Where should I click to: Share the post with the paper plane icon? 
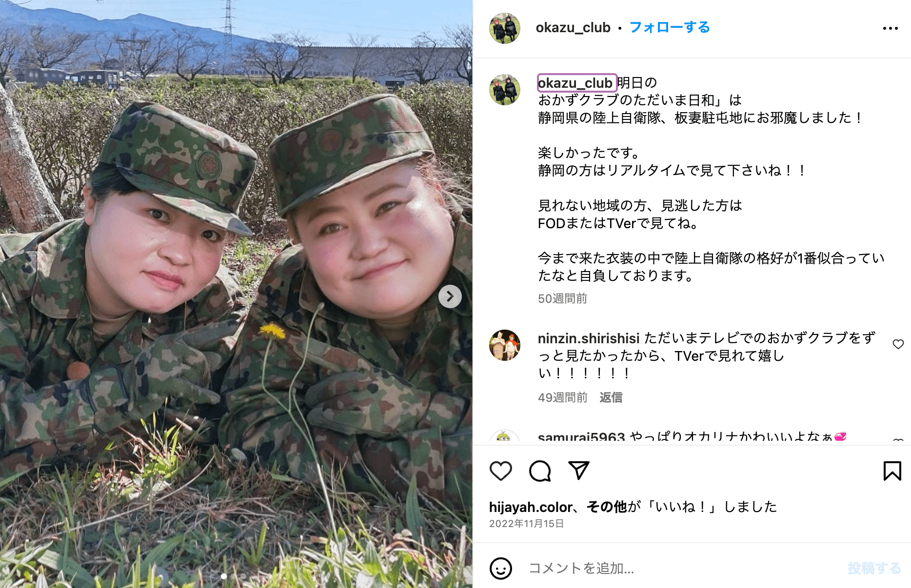point(579,470)
